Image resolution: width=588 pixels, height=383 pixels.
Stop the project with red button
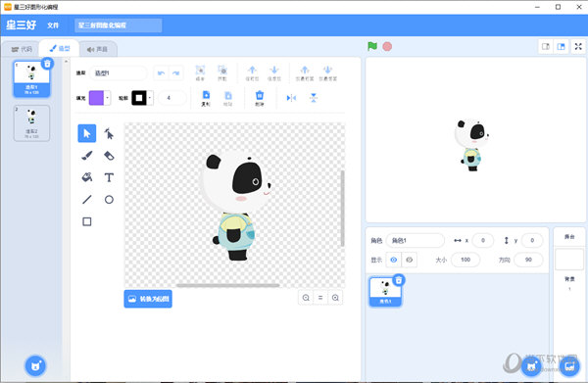pos(387,46)
